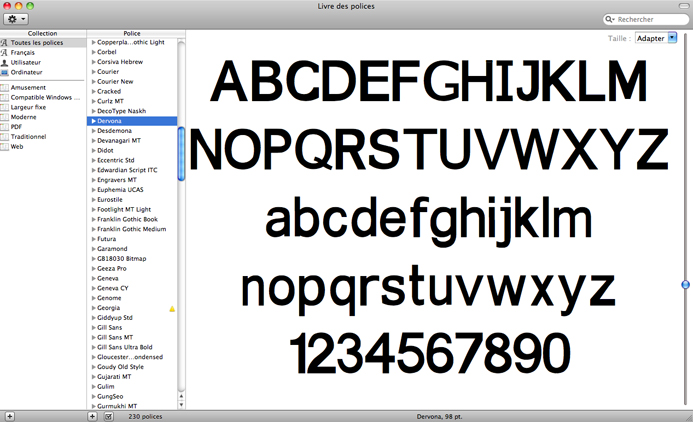693x422 pixels.
Task: Expand the Georgia font family
Action: coord(94,308)
